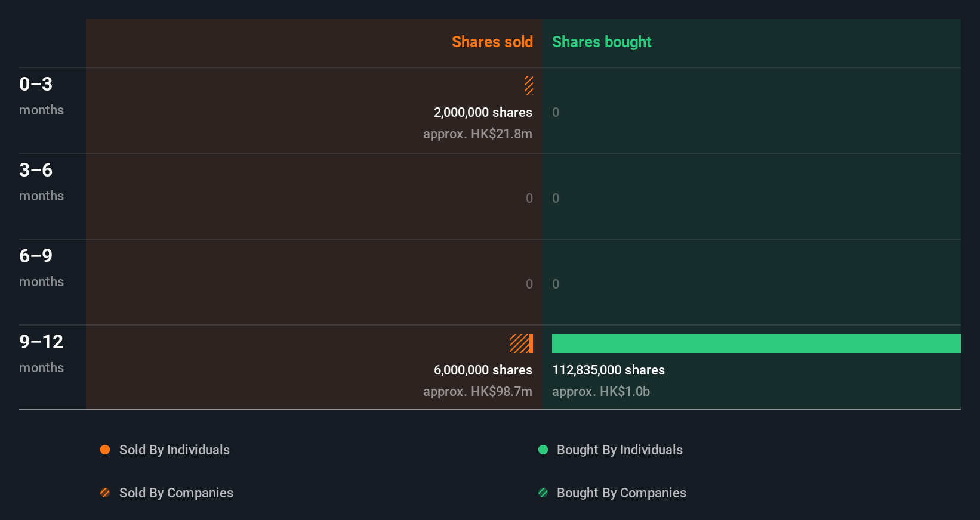The width and height of the screenshot is (980, 520).
Task: Click the 112,835,000 shares value
Action: point(608,370)
